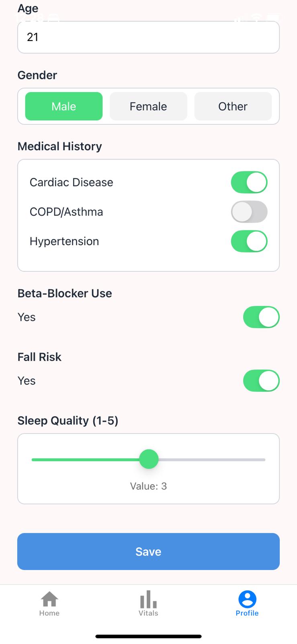Go to the Home tab label
297x644 pixels.
[x=49, y=613]
